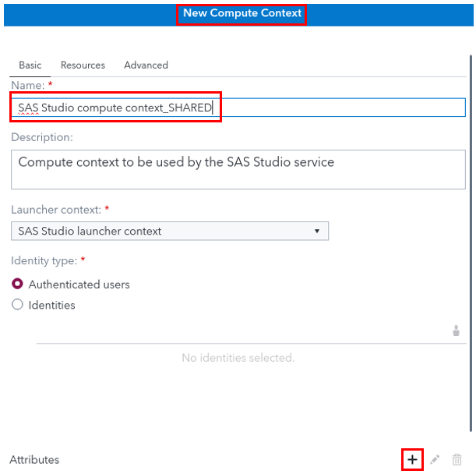Click the Description field label
This screenshot has width=476, height=474.
(42, 137)
